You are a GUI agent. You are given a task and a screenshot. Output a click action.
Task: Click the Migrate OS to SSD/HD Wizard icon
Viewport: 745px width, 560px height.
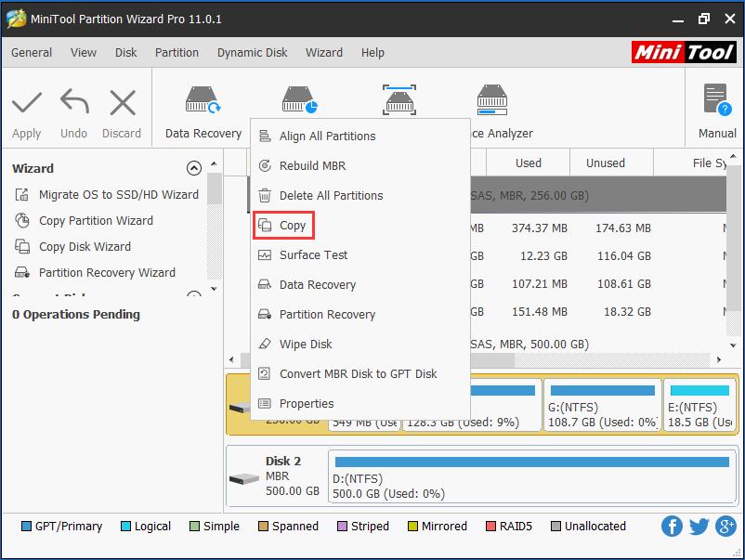click(22, 195)
